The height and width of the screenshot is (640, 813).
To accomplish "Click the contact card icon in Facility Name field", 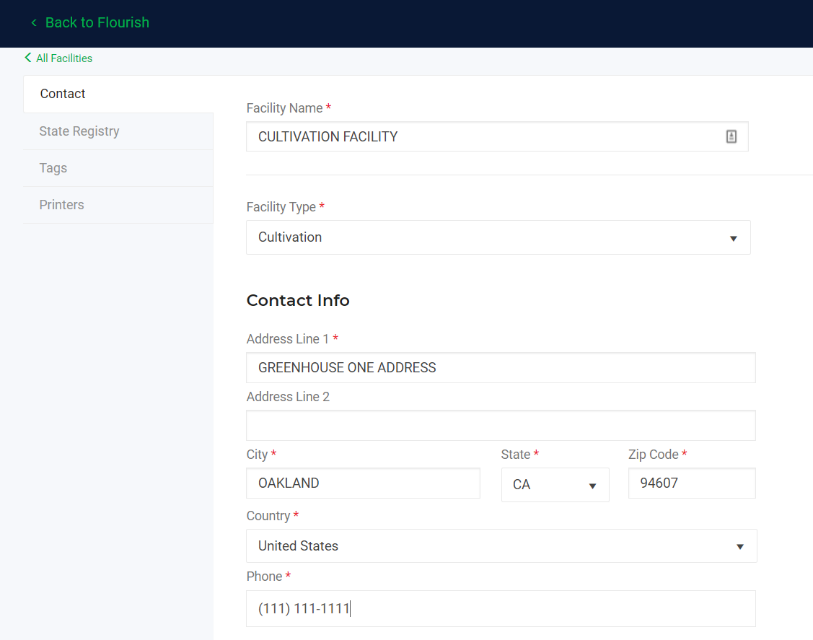I will 731,136.
